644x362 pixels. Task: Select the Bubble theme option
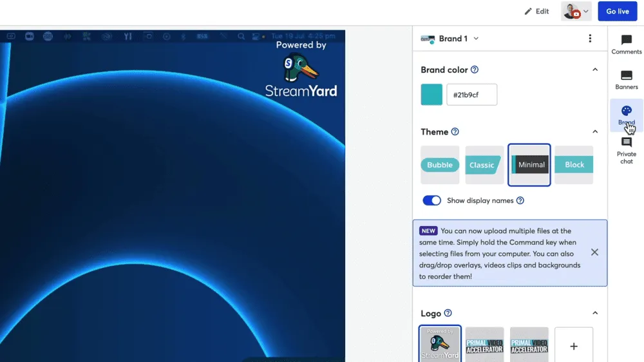coord(440,165)
